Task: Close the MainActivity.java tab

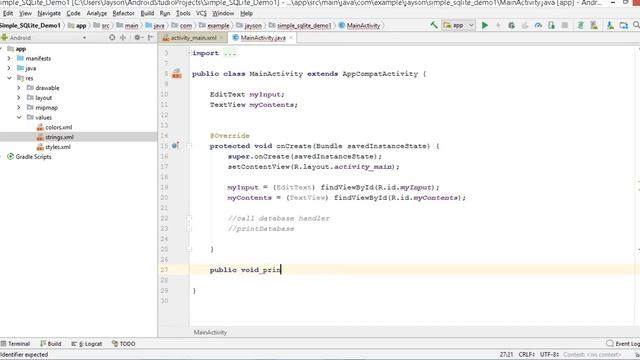Action: [x=291, y=38]
